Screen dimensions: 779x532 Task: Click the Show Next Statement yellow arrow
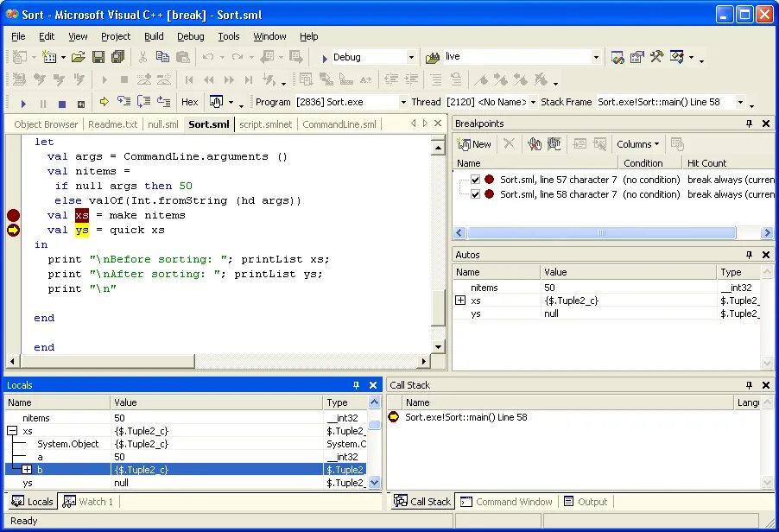tap(104, 102)
